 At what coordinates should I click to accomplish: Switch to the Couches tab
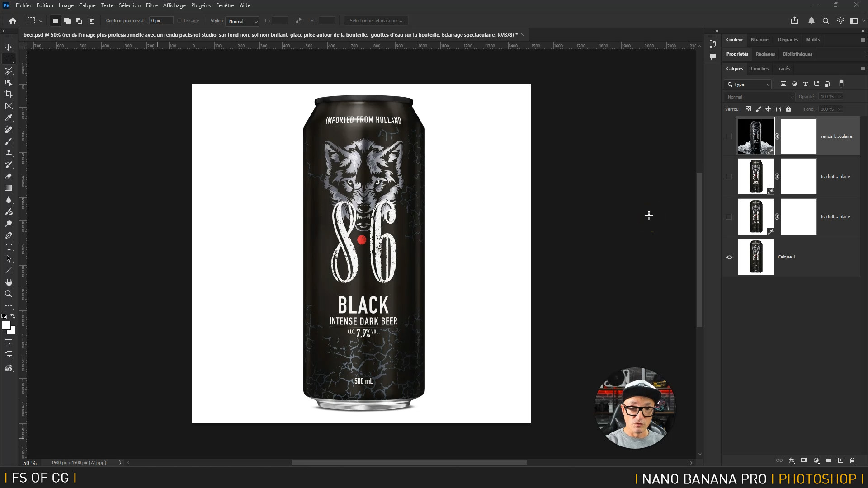click(x=759, y=69)
